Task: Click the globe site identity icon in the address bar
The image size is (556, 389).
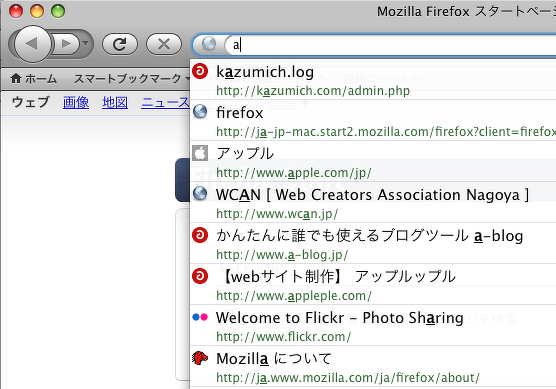Action: pyautogui.click(x=209, y=44)
